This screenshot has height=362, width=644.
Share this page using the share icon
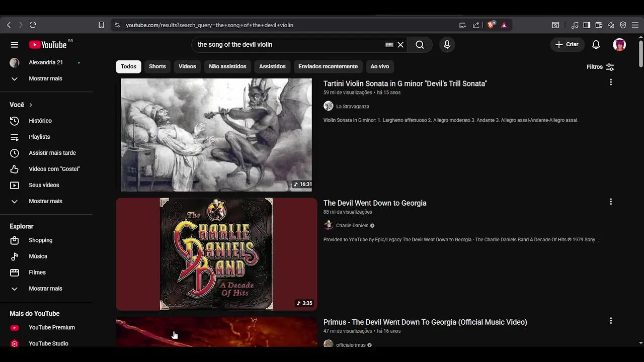click(x=476, y=25)
